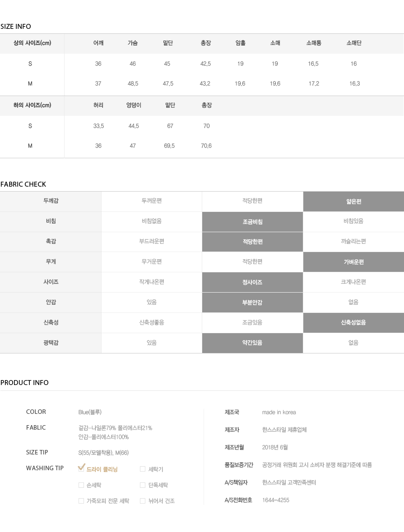The width and height of the screenshot is (404, 532).
Task: Select the highlighted 가벼운편 weight cell
Action: [353, 262]
